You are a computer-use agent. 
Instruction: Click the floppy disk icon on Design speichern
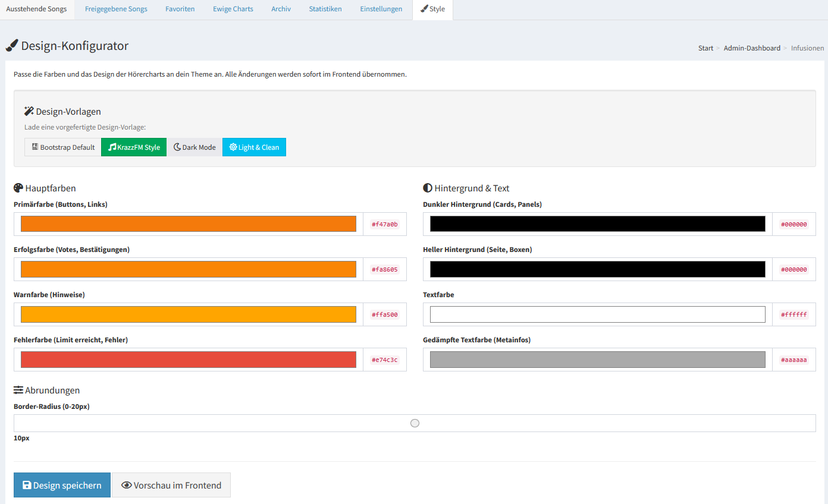(27, 485)
